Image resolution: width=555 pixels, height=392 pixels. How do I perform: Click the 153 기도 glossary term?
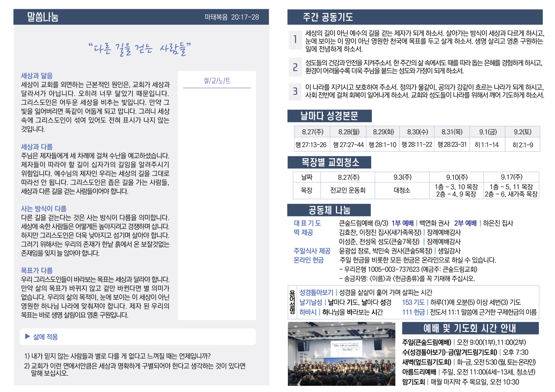[x=413, y=302]
